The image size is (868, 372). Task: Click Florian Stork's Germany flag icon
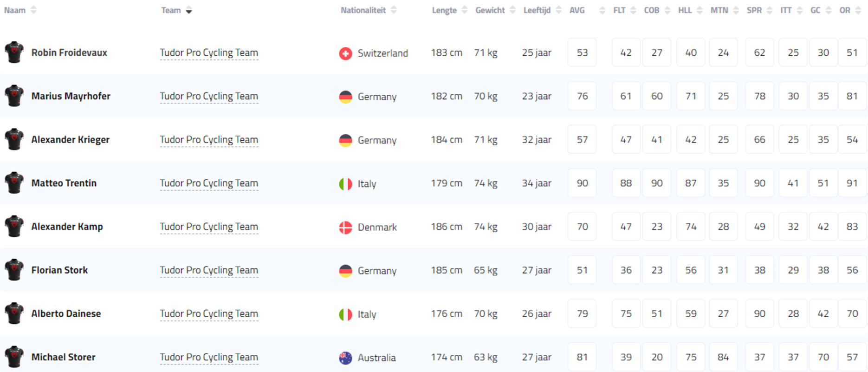pos(345,271)
